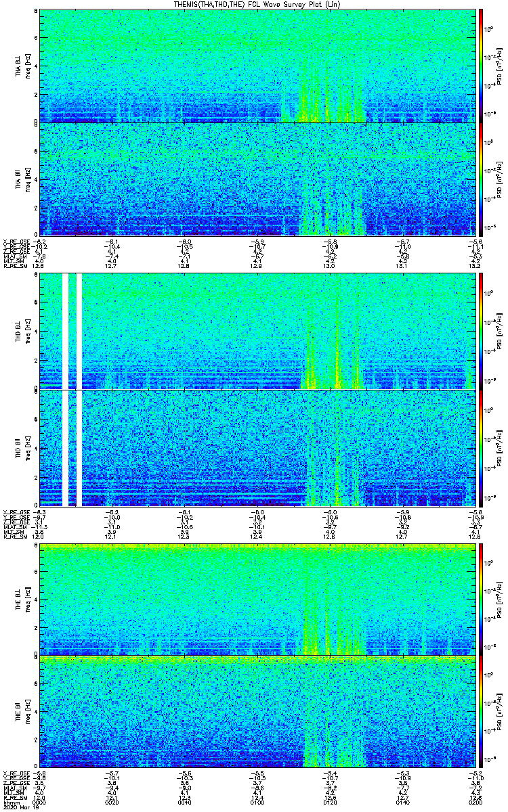Click the MLAT_SM row label under the THE panels
Image resolution: width=508 pixels, height=812 pixels.
click(15, 788)
